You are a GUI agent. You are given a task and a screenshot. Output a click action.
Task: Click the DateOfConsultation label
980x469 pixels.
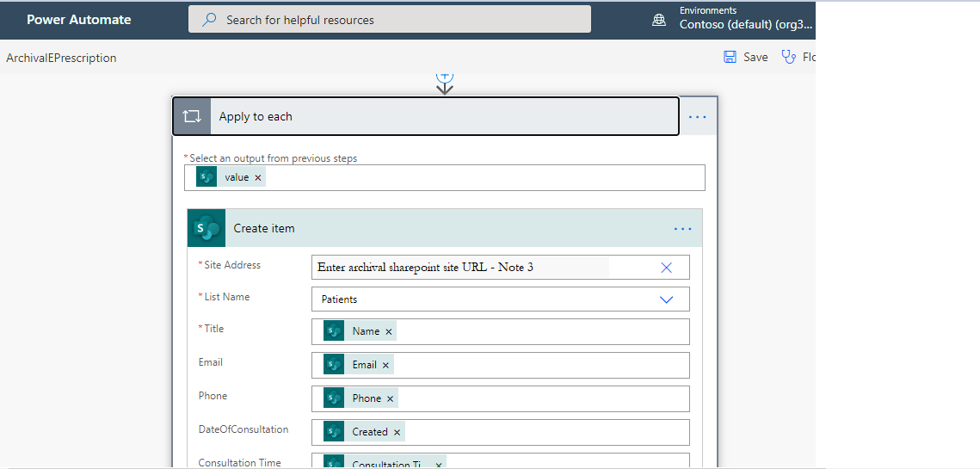coord(243,429)
